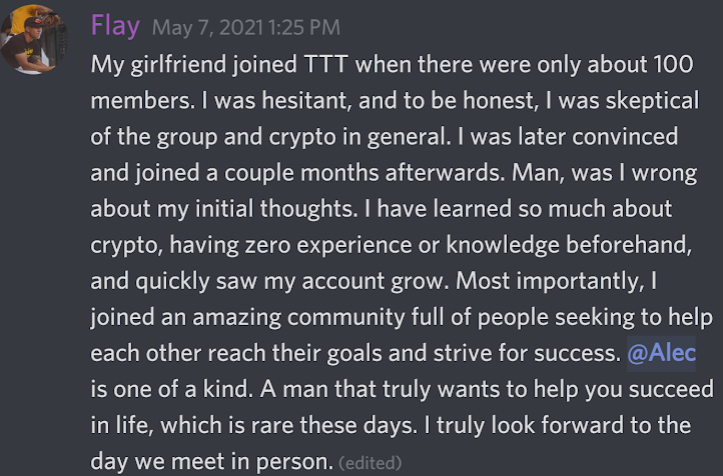Click the word success before the mention
This screenshot has width=723, height=476.
pos(577,354)
